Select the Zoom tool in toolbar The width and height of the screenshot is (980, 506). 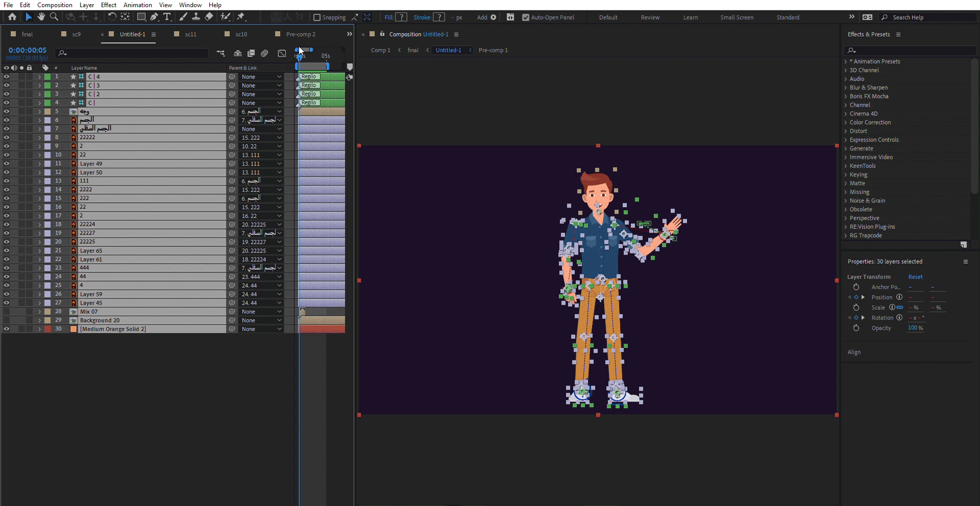pos(54,17)
